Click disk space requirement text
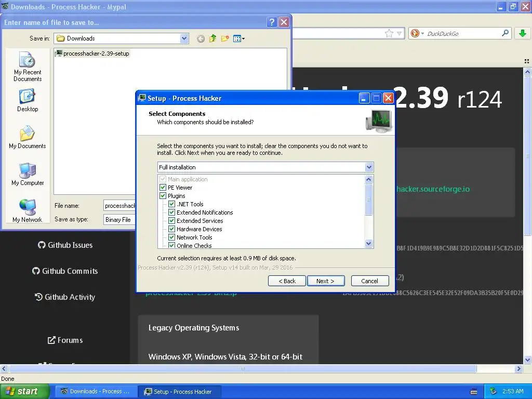 point(227,258)
